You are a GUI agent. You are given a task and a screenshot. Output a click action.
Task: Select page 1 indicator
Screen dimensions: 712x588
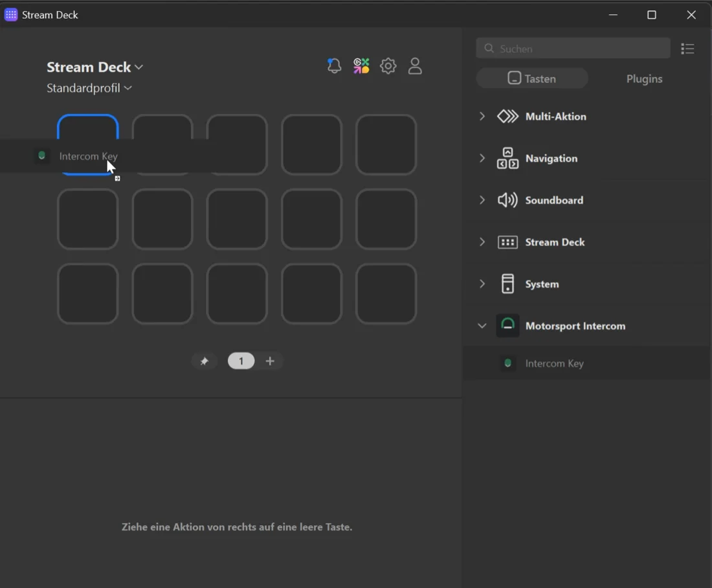(x=241, y=361)
